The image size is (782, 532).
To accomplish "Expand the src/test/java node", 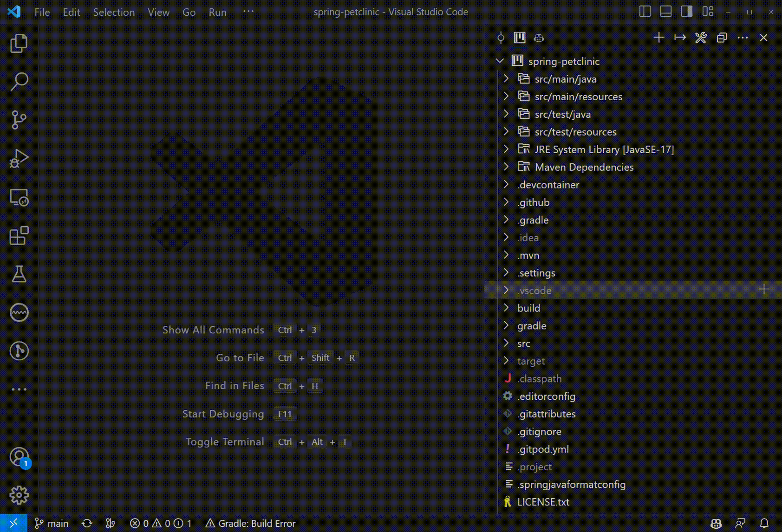I will coord(506,114).
